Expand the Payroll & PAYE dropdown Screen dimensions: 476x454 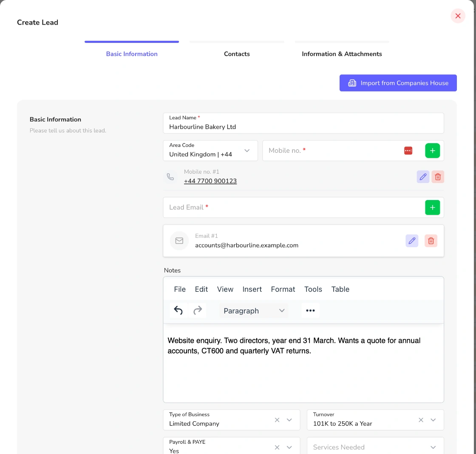tap(289, 447)
